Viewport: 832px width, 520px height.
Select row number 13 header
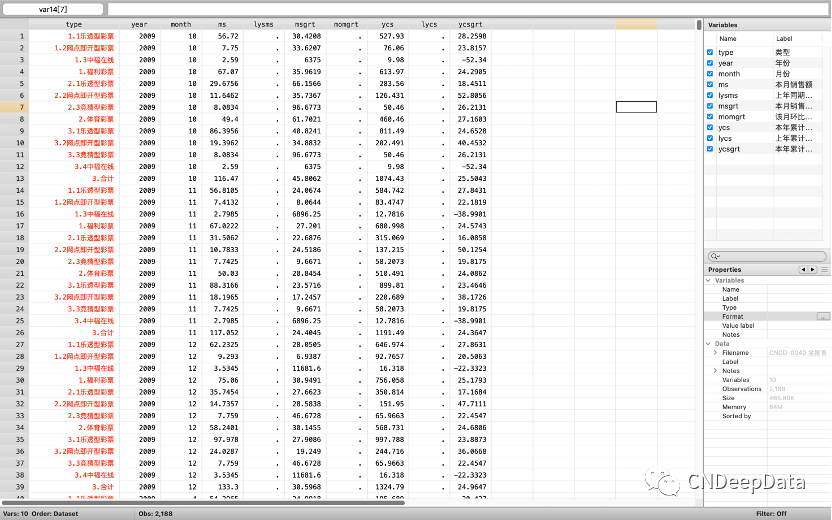pyautogui.click(x=14, y=178)
